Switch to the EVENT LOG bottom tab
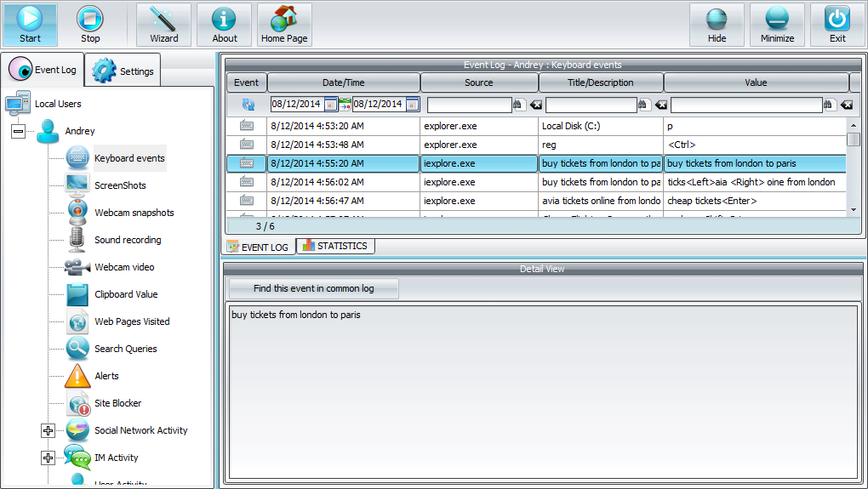The width and height of the screenshot is (868, 489). 259,247
